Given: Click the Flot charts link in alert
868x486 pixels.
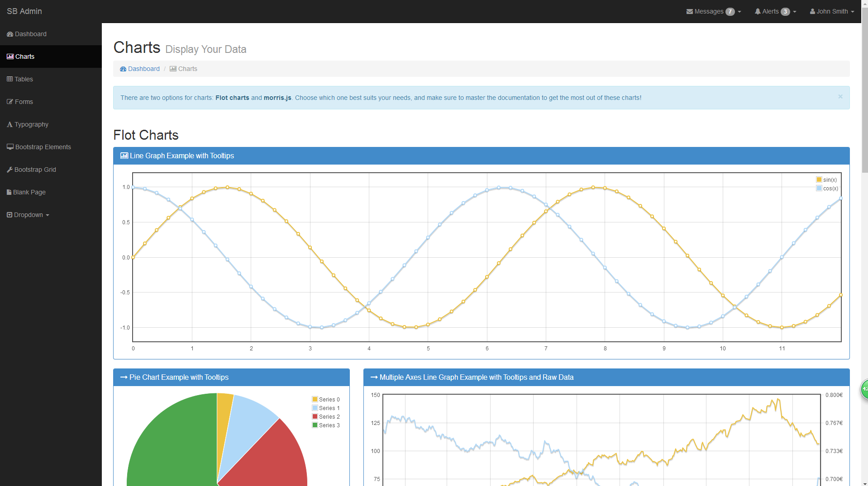Looking at the screenshot, I should coord(232,98).
